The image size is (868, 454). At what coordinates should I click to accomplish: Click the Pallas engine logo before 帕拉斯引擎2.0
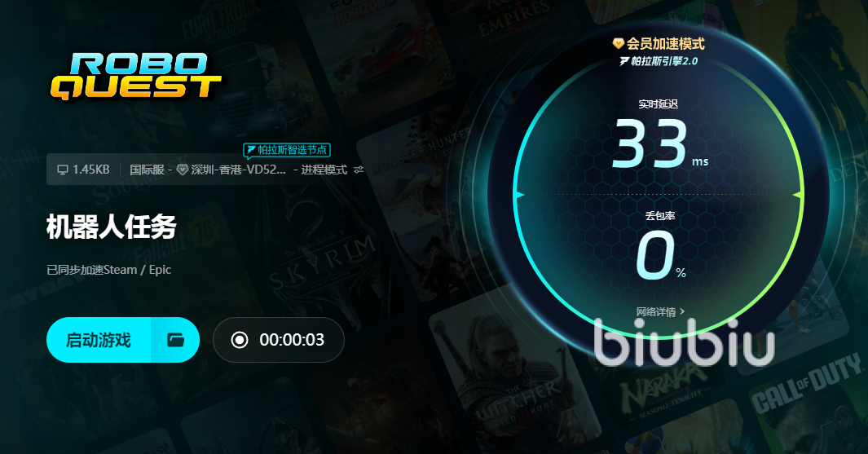(x=624, y=61)
